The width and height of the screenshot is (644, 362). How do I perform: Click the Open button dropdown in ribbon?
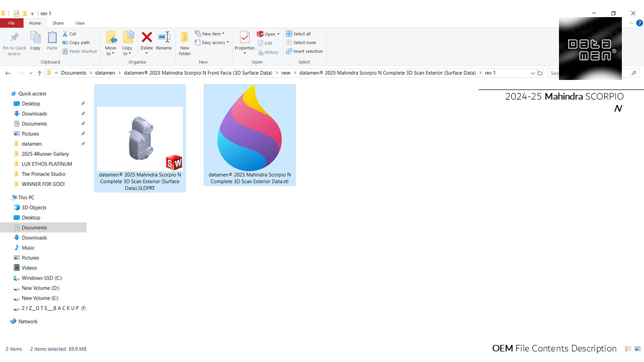coord(268,34)
